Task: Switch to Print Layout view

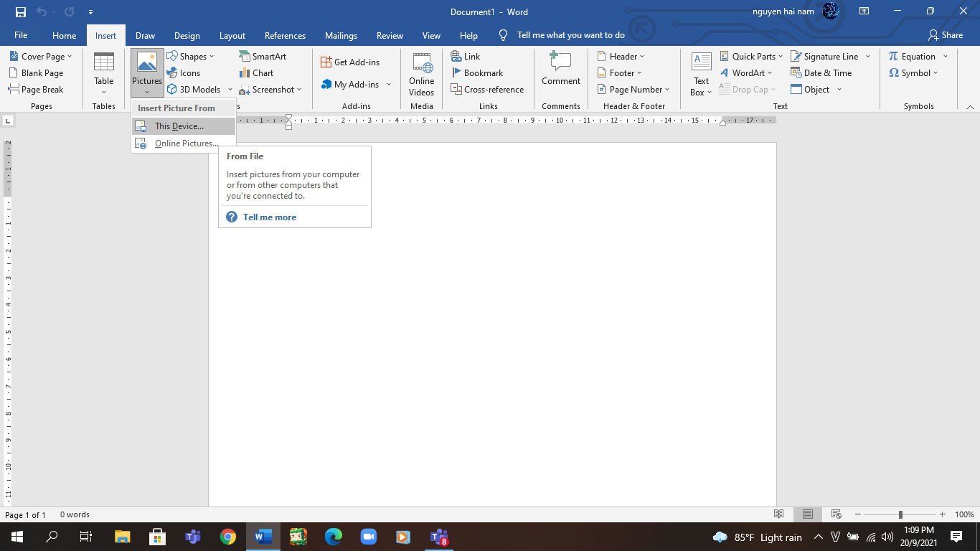Action: click(808, 514)
